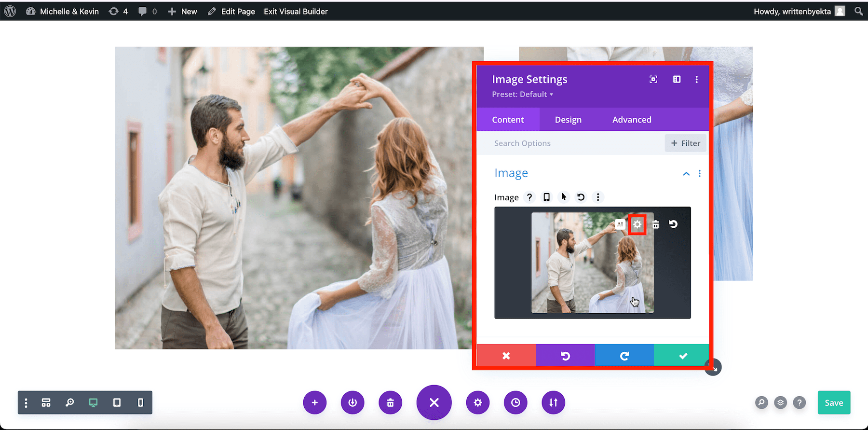Open Preset: Default dropdown
The width and height of the screenshot is (868, 430).
523,94
